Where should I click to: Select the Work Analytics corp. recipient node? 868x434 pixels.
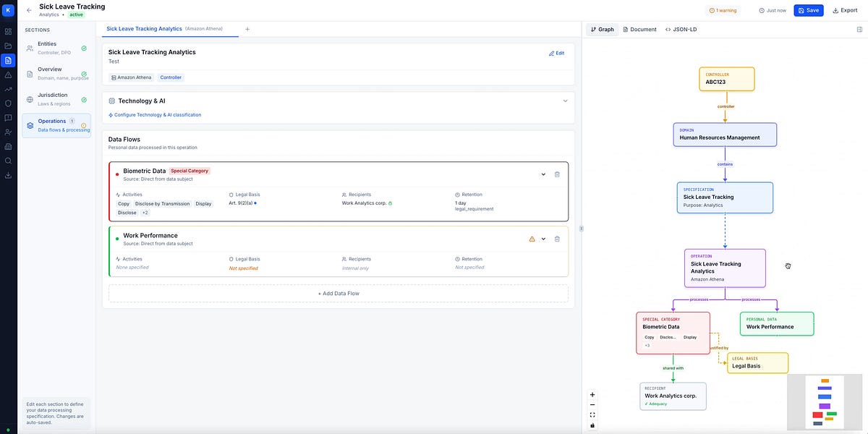(x=673, y=396)
